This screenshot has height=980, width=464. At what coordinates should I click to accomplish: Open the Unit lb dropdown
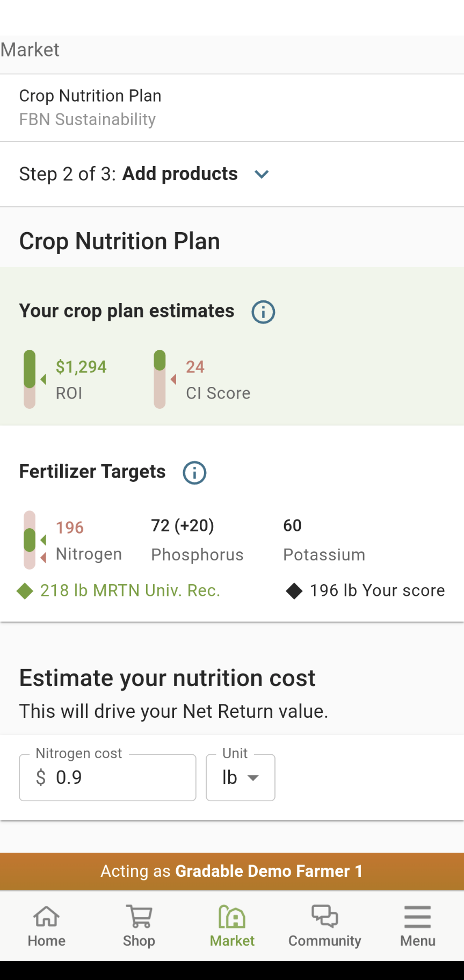[x=241, y=777]
